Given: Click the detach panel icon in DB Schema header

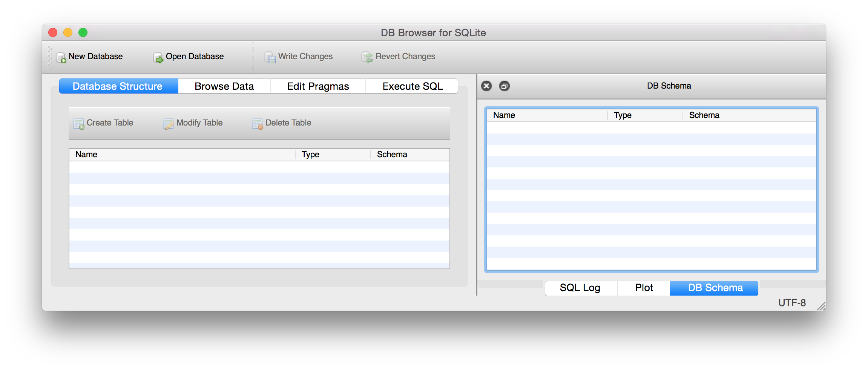Looking at the screenshot, I should coord(504,86).
